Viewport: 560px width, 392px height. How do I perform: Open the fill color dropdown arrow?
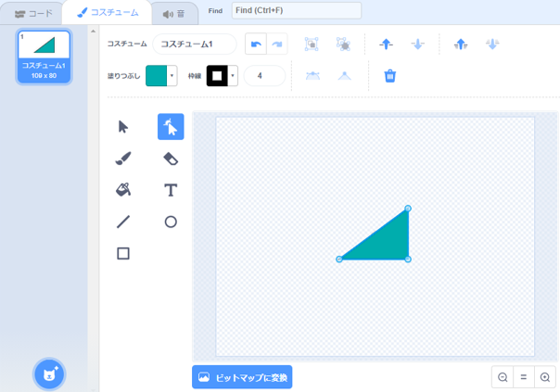(x=172, y=76)
